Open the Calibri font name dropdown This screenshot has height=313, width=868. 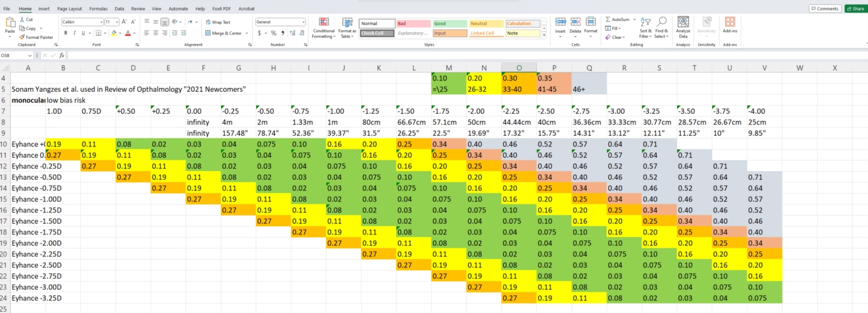coord(101,21)
